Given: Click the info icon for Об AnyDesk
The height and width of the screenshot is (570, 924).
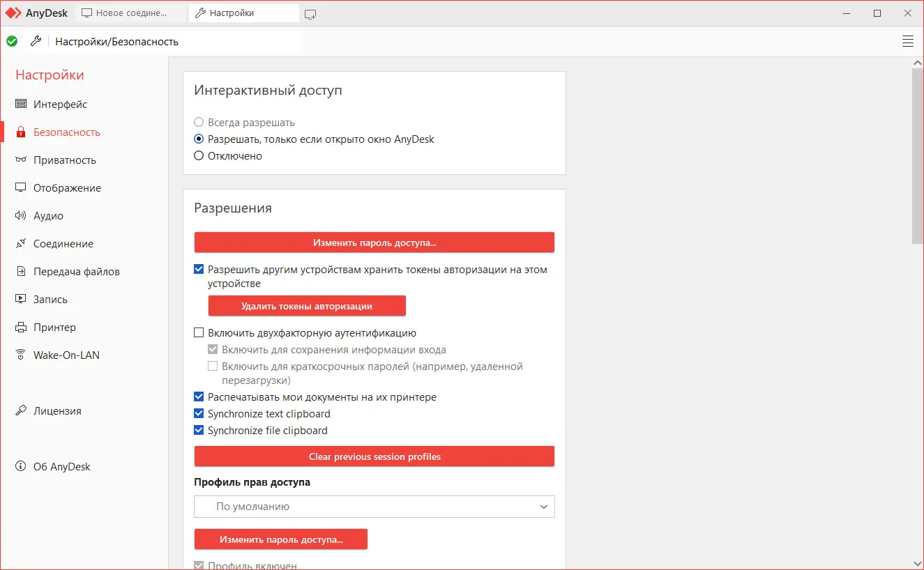Looking at the screenshot, I should click(x=21, y=466).
